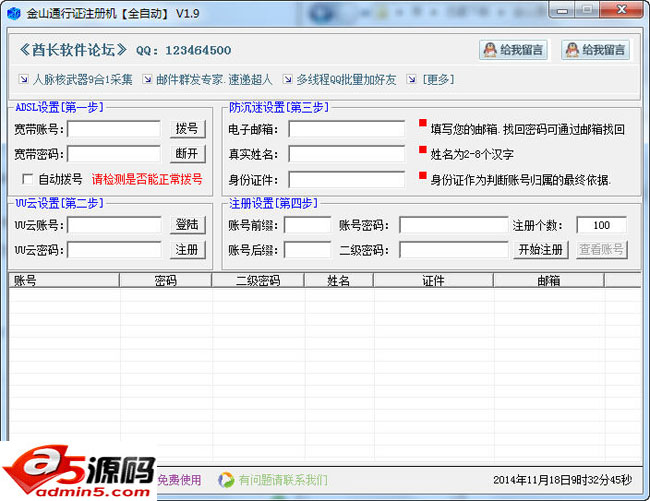Click arrow icon beside 邮件群发专家
The height and width of the screenshot is (501, 650).
pos(147,79)
